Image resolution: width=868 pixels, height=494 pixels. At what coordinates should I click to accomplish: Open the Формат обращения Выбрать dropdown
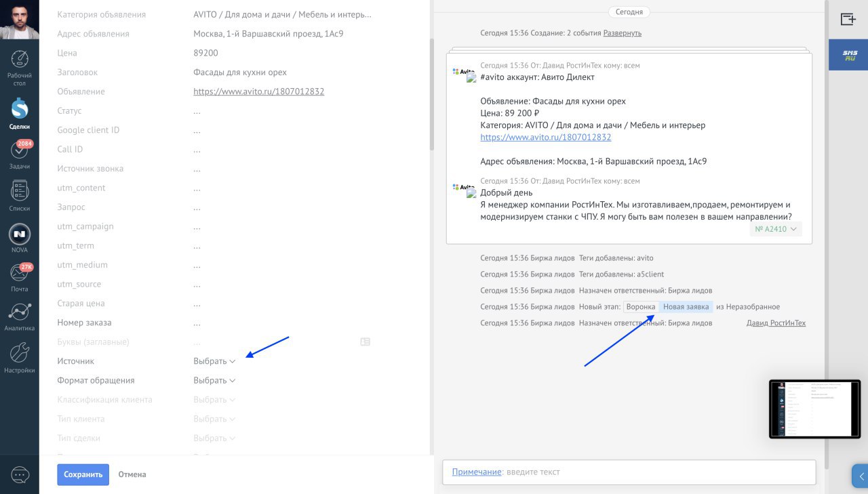pyautogui.click(x=214, y=380)
